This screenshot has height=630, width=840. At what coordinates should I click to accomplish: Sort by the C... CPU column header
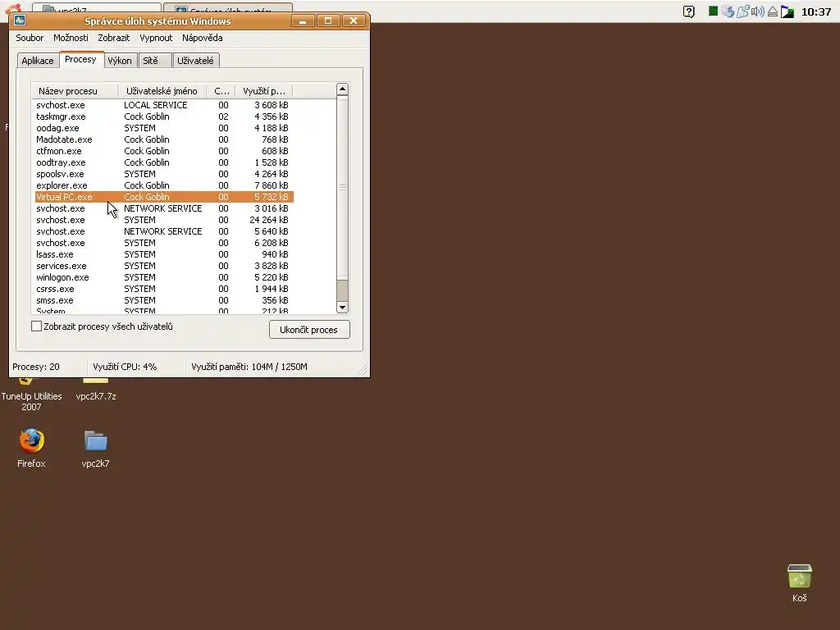click(221, 91)
